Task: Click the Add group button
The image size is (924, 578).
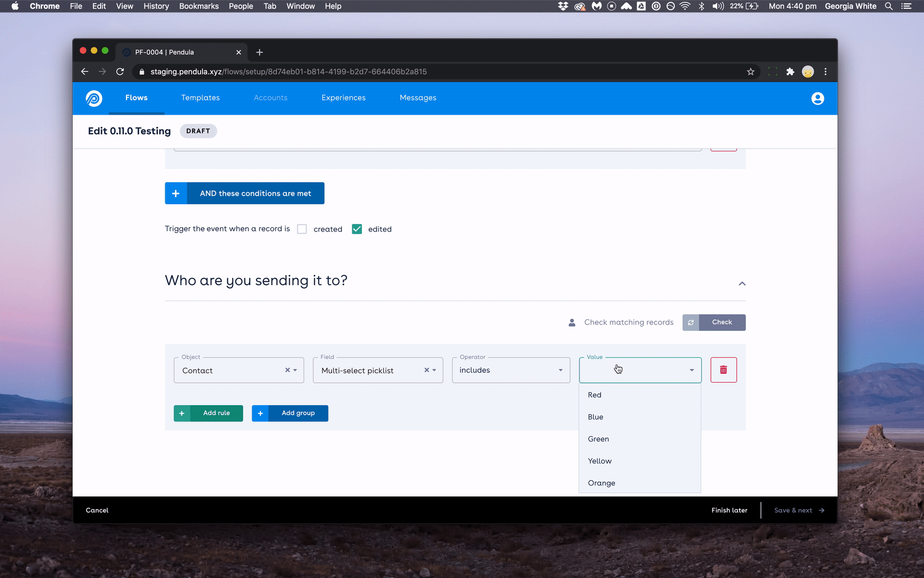Action: (290, 413)
